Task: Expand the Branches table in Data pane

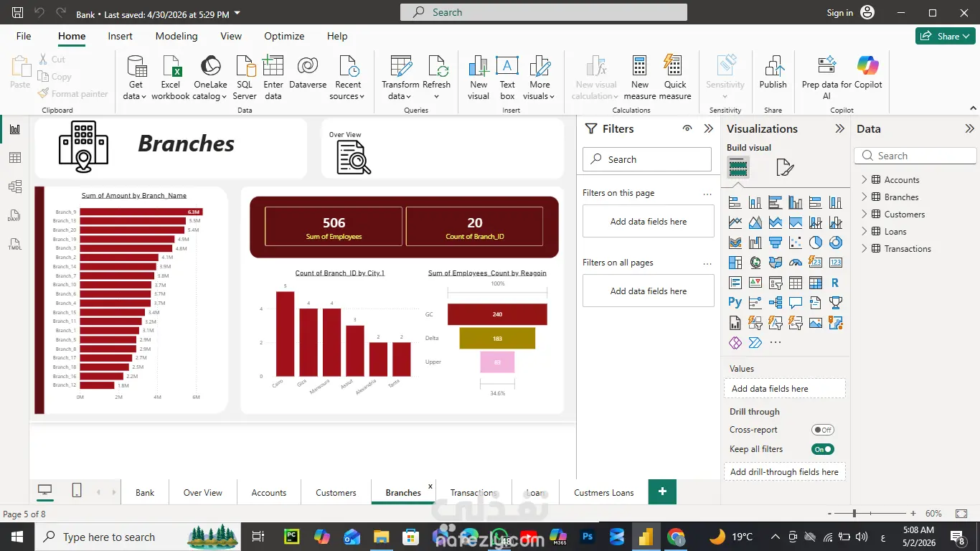Action: click(864, 197)
